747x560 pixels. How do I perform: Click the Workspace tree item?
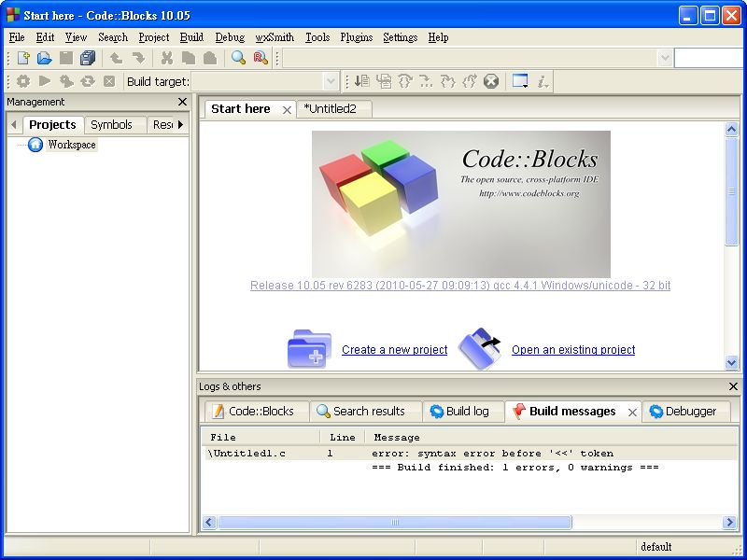(72, 145)
